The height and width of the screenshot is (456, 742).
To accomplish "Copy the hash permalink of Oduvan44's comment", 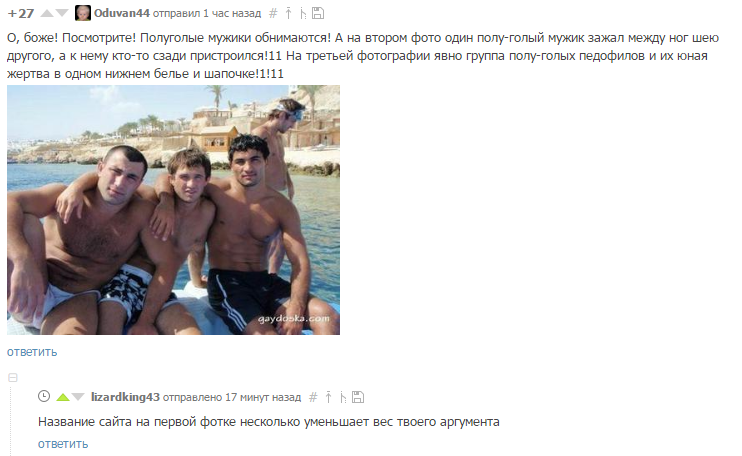I will click(273, 13).
